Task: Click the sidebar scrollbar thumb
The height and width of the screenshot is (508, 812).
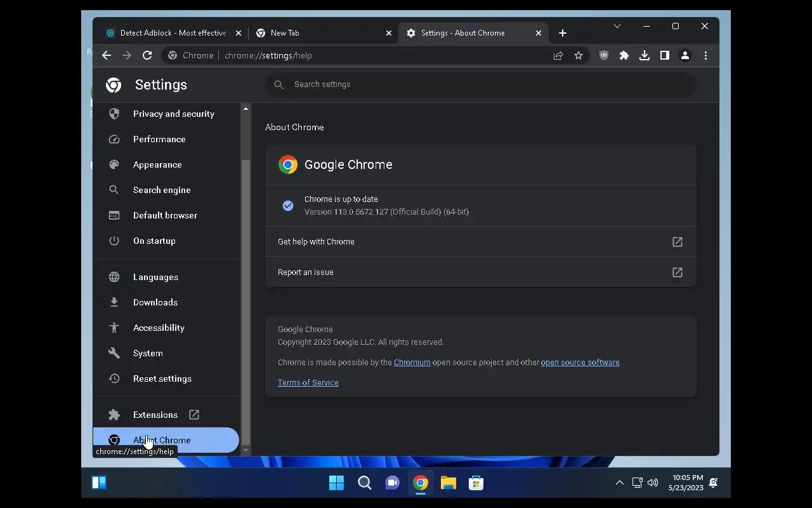Action: coord(246,302)
